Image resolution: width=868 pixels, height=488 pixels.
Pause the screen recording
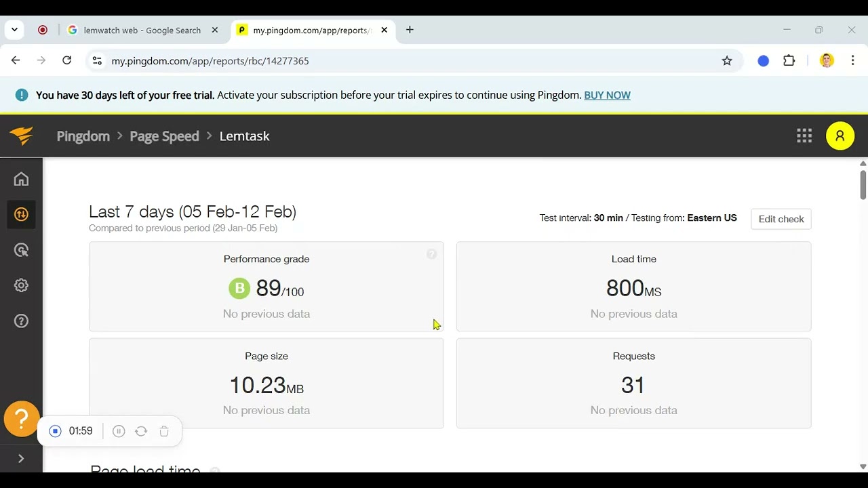pos(119,431)
